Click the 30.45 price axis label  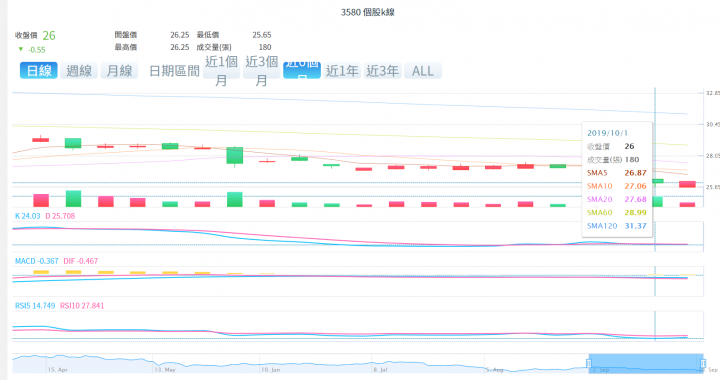tap(713, 124)
